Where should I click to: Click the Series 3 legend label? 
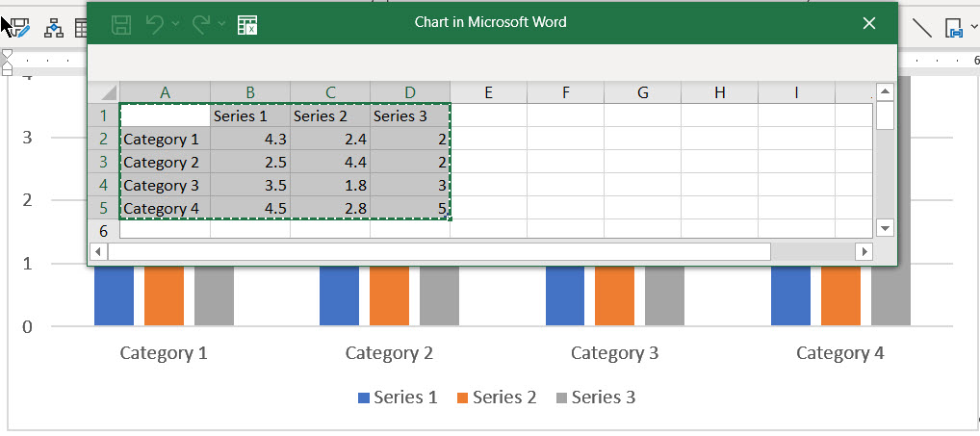pyautogui.click(x=603, y=397)
